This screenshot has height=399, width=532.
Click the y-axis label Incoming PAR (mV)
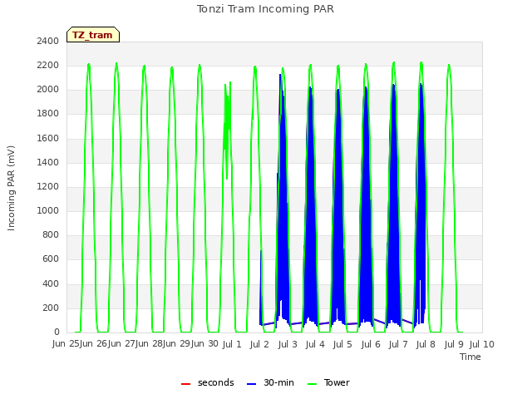[11, 189]
